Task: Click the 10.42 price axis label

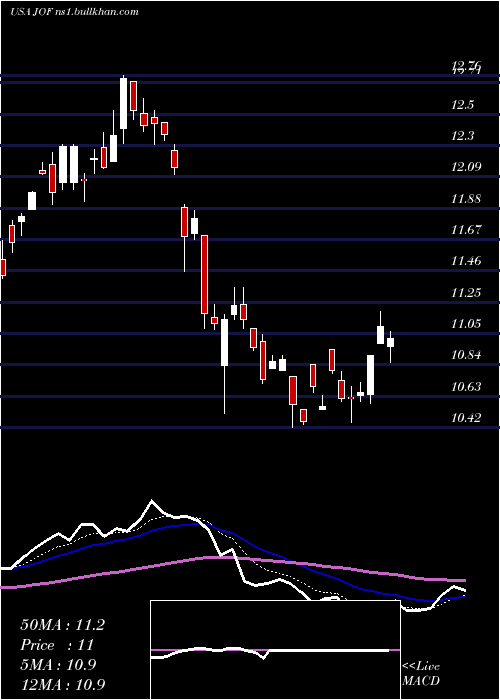Action: coord(466,418)
